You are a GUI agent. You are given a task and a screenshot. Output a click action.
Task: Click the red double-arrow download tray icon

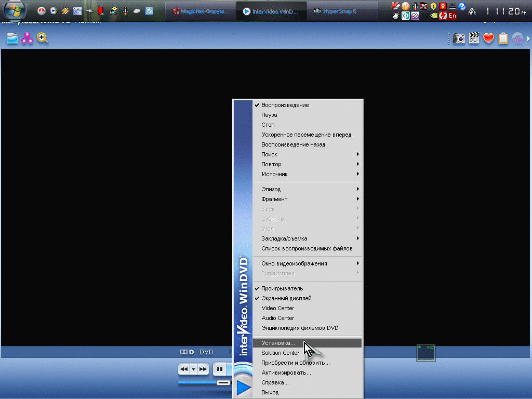443,6
